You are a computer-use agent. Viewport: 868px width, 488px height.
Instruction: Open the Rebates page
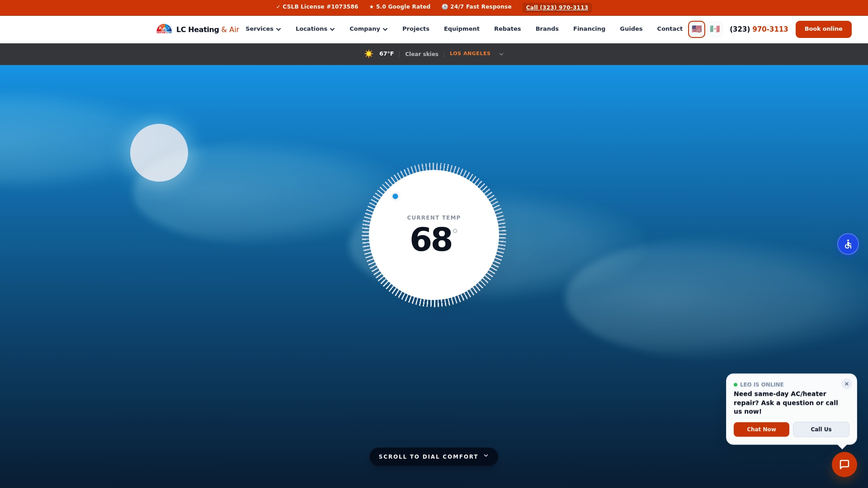(507, 29)
